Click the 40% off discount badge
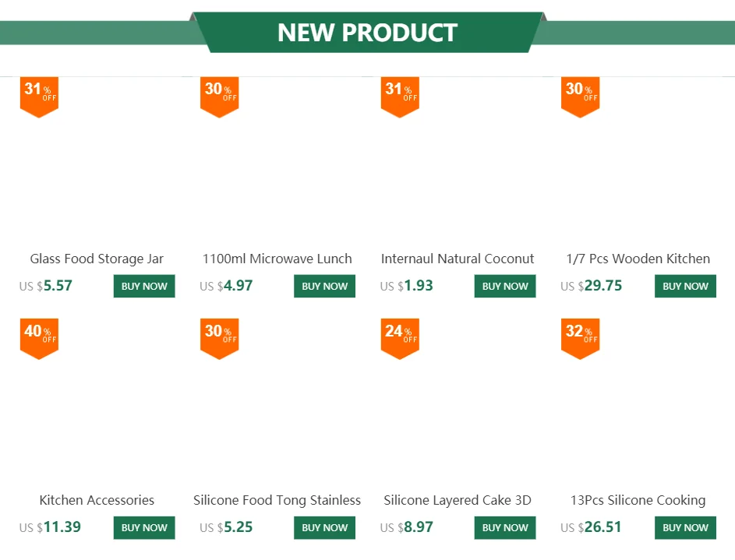Screen dimensions: 735x560 39,336
